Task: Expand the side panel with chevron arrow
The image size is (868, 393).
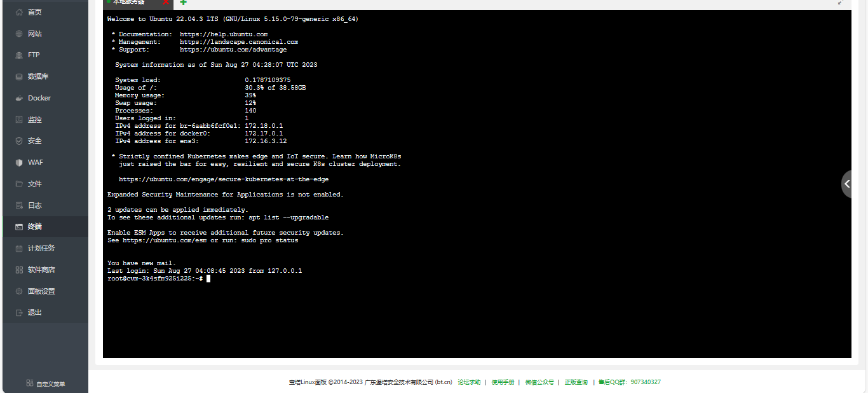Action: [848, 184]
